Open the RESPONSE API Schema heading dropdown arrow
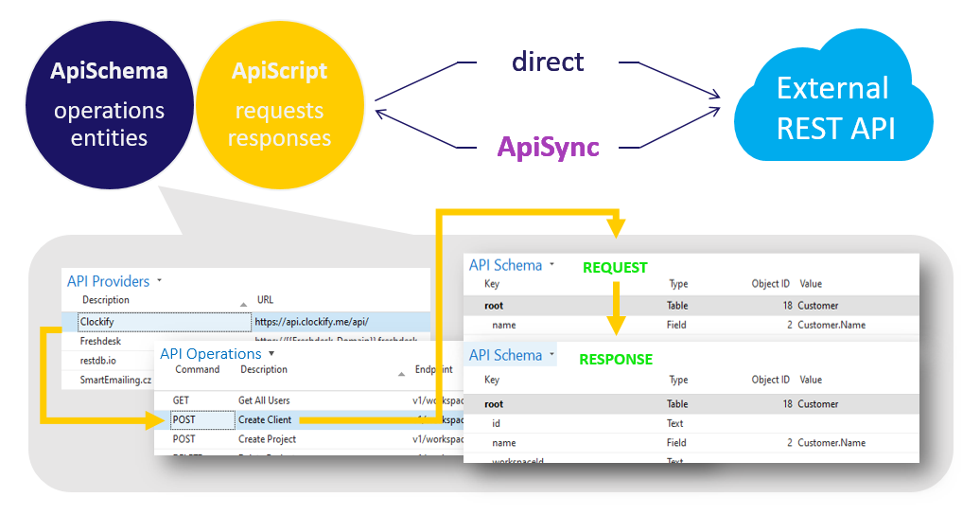The width and height of the screenshot is (980, 515). 551,354
